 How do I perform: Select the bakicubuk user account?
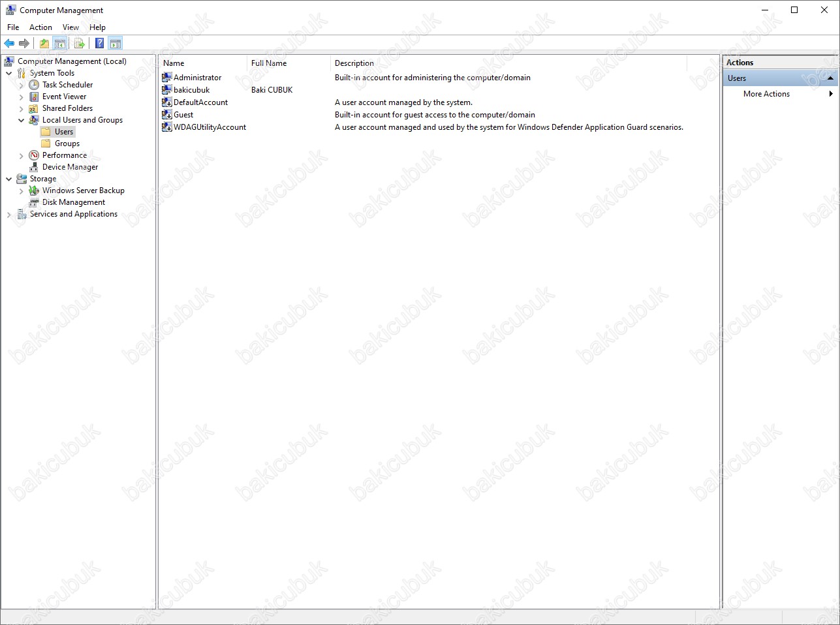click(191, 90)
